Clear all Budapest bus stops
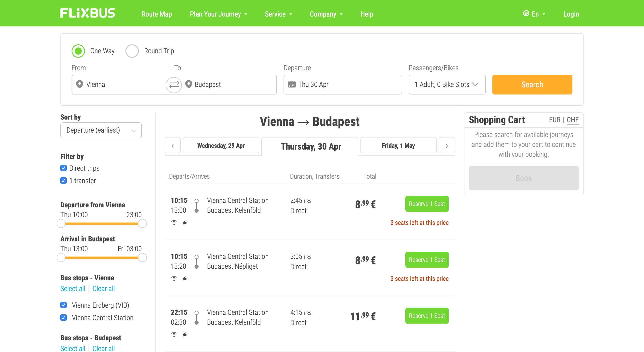 pyautogui.click(x=104, y=348)
